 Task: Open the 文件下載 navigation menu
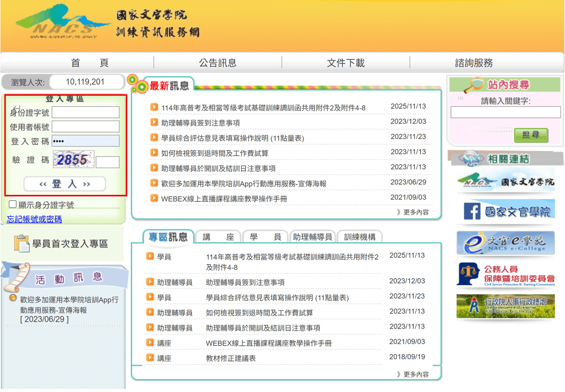click(346, 63)
